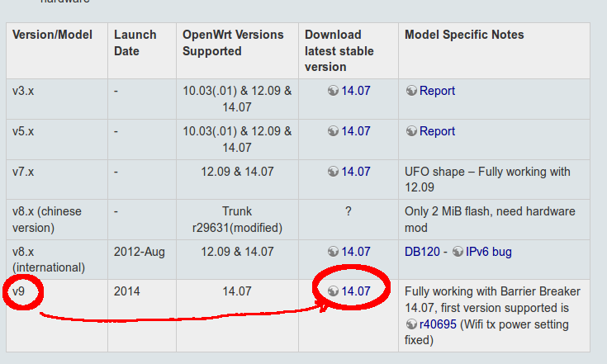Click the globe icon beside v8.x international 14.07

click(x=334, y=252)
